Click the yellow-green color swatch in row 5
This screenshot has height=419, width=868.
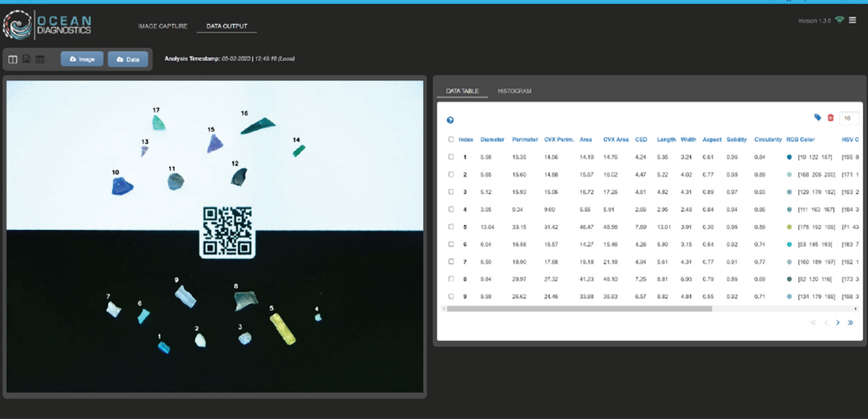pos(789,227)
